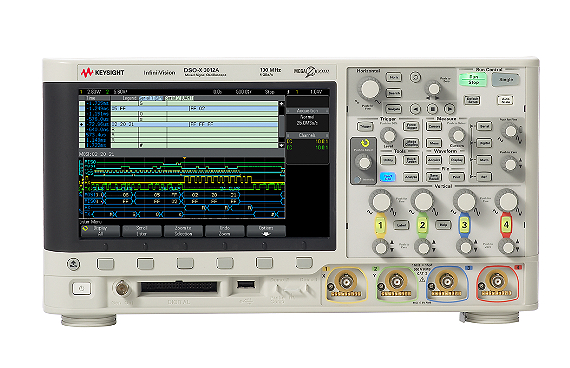The height and width of the screenshot is (368, 570).
Task: Click the lister scroll-down arrow
Action: pyautogui.click(x=281, y=145)
